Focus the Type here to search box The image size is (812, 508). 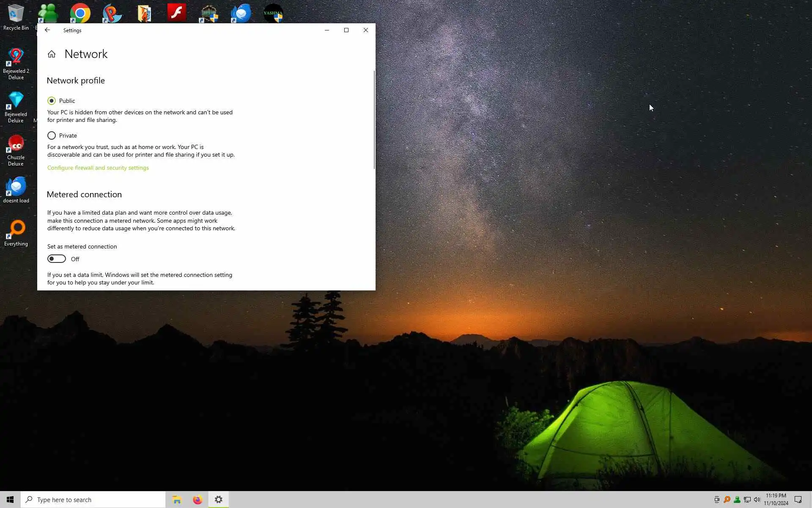point(93,500)
